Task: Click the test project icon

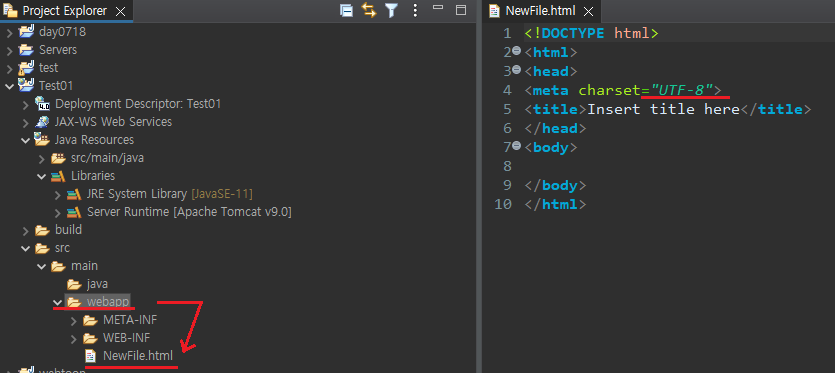Action: tap(26, 68)
